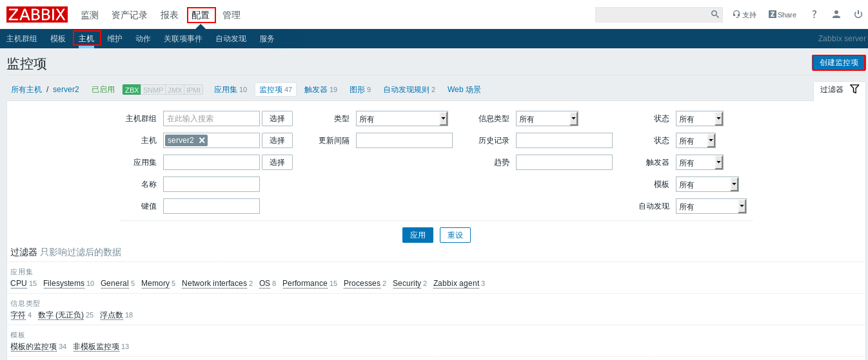Go to 服务 submenu item
This screenshot has height=360, width=868.
pyautogui.click(x=267, y=39)
